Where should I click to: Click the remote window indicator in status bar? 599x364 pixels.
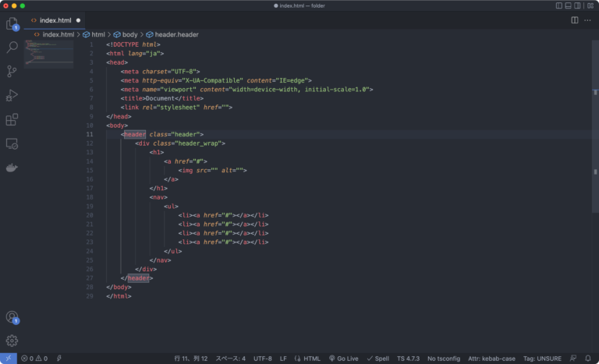coord(9,359)
